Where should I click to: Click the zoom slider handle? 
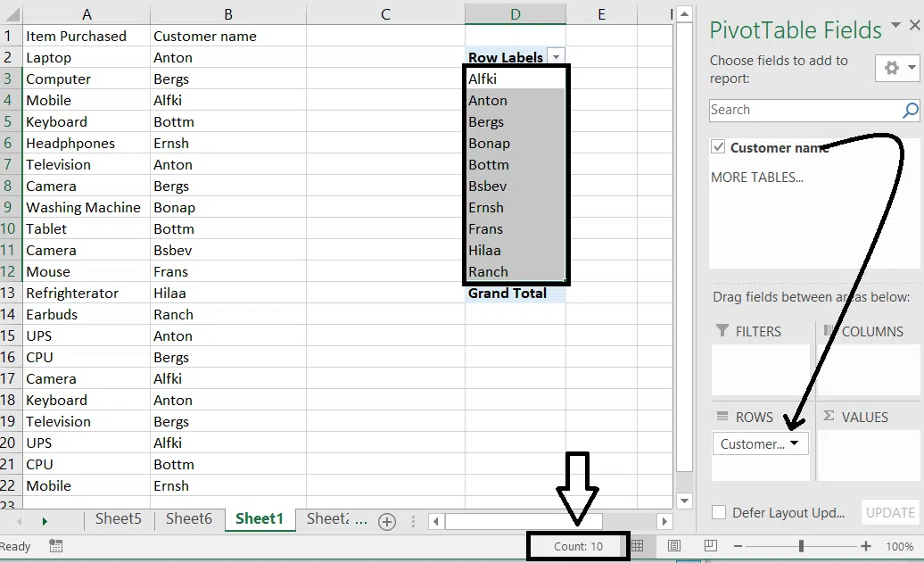coord(802,546)
